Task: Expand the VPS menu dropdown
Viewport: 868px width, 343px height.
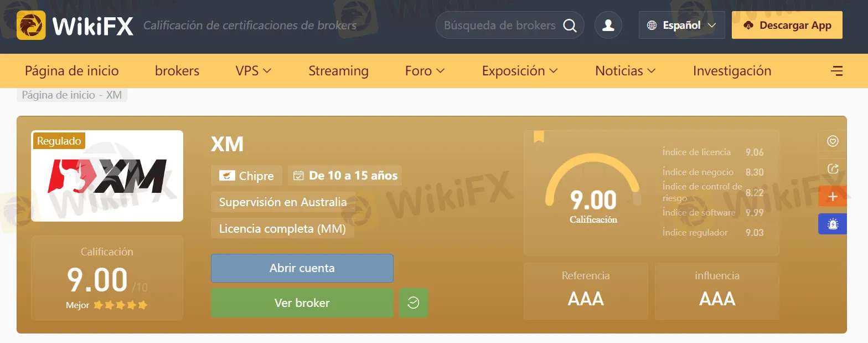Action: click(x=254, y=71)
